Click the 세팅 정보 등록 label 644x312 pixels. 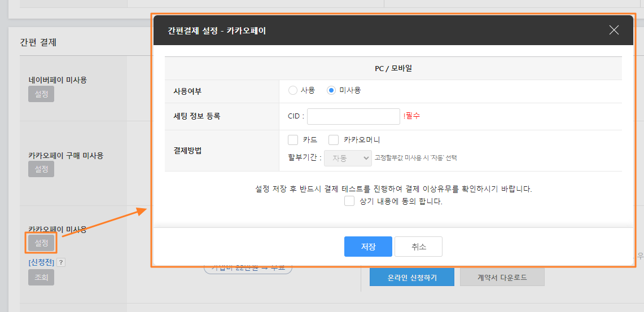[197, 116]
